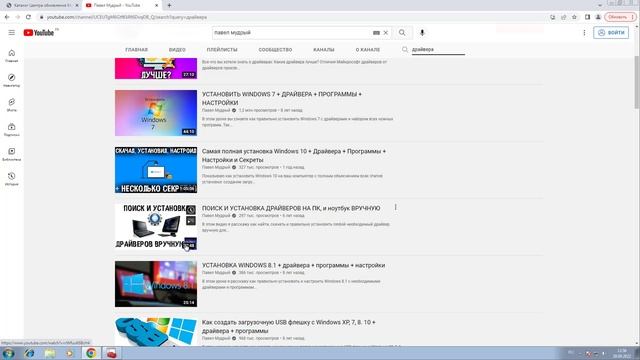This screenshot has height=360, width=640.
Task: Go back in the browser
Action: [7, 17]
